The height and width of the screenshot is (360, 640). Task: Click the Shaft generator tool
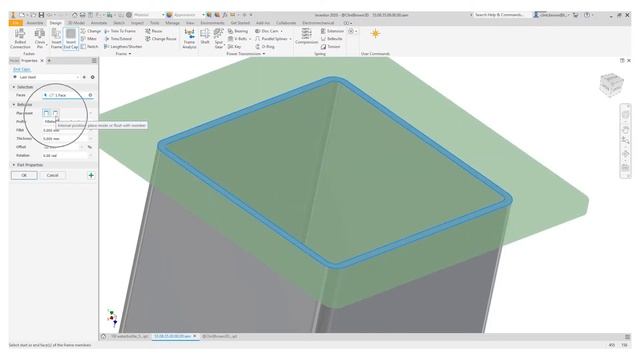(x=205, y=37)
